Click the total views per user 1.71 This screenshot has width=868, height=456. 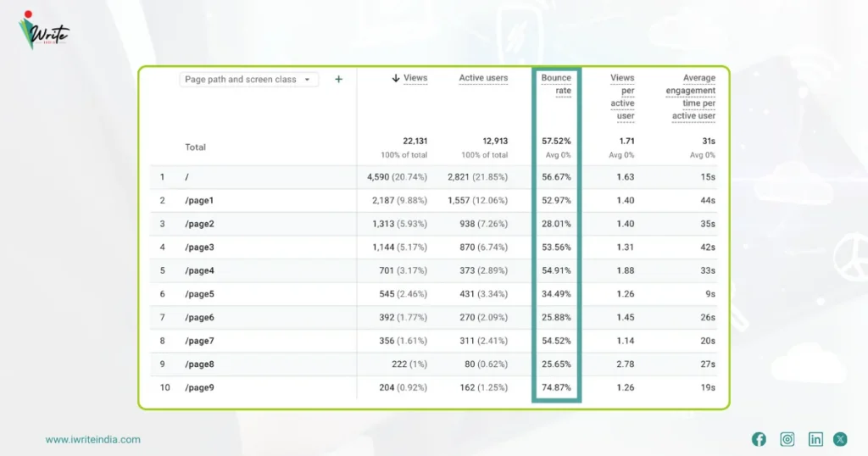(x=626, y=141)
